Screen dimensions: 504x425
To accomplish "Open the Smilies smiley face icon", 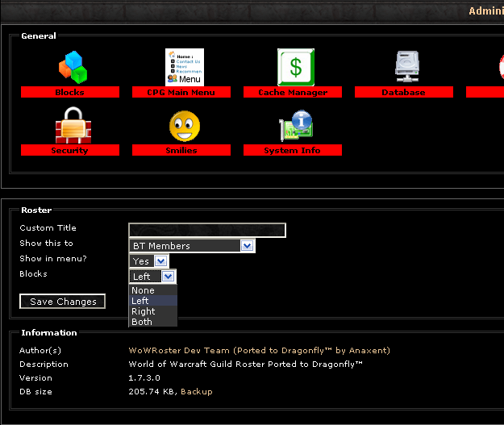I will pyautogui.click(x=183, y=127).
